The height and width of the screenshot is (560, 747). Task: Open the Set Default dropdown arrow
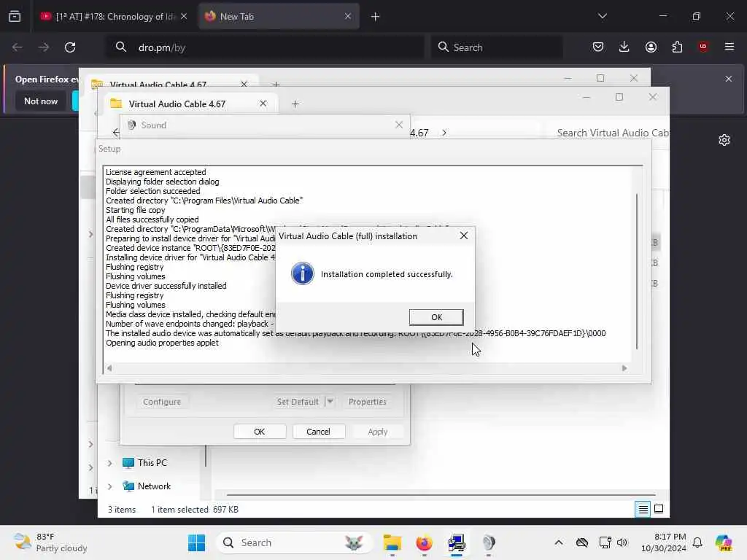pyautogui.click(x=330, y=402)
